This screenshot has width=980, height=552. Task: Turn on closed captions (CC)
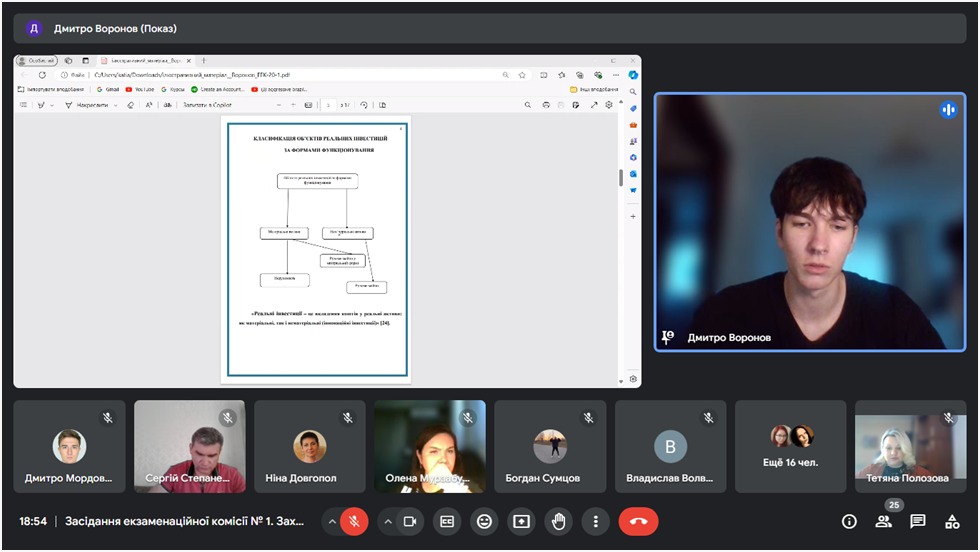pos(448,521)
